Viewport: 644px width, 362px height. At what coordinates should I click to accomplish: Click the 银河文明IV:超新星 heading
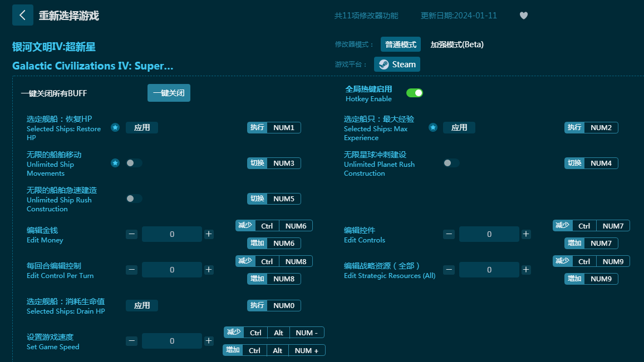point(54,47)
